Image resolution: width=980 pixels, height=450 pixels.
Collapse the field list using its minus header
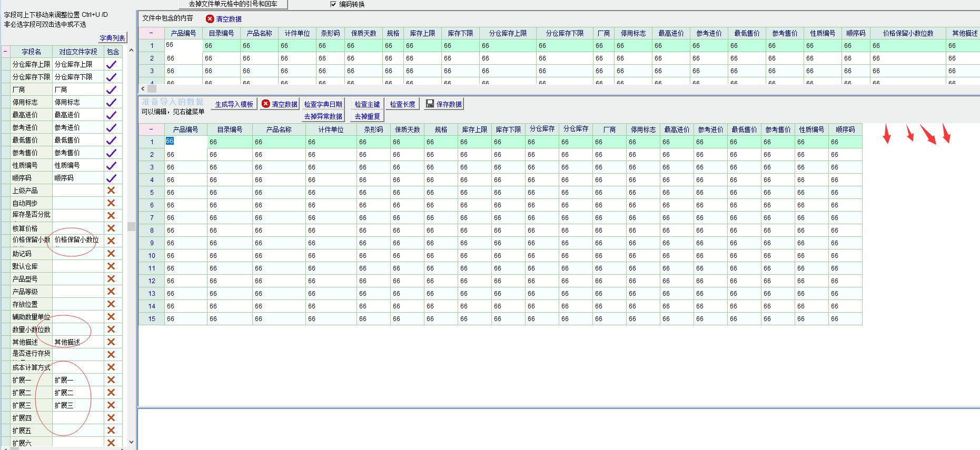pyautogui.click(x=6, y=52)
